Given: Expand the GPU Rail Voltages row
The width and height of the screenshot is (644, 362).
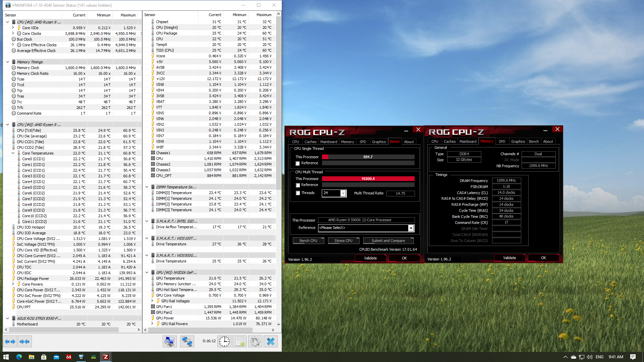Looking at the screenshot, I should [152, 301].
